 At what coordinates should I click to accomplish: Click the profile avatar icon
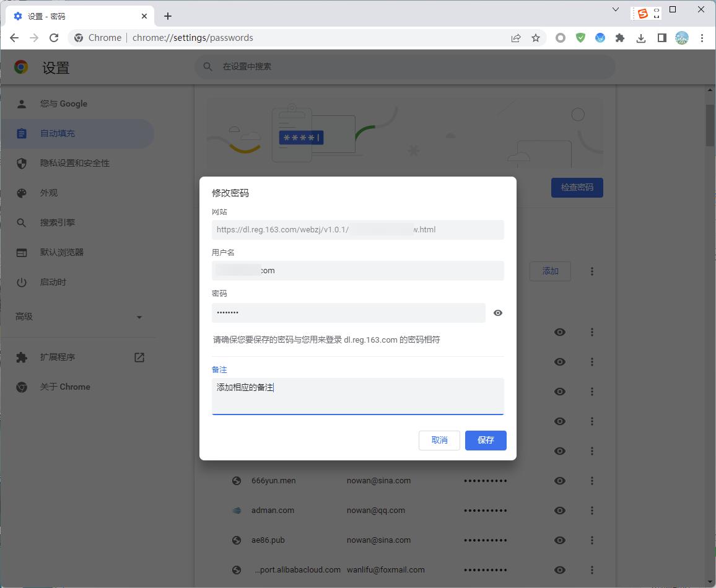tap(682, 38)
